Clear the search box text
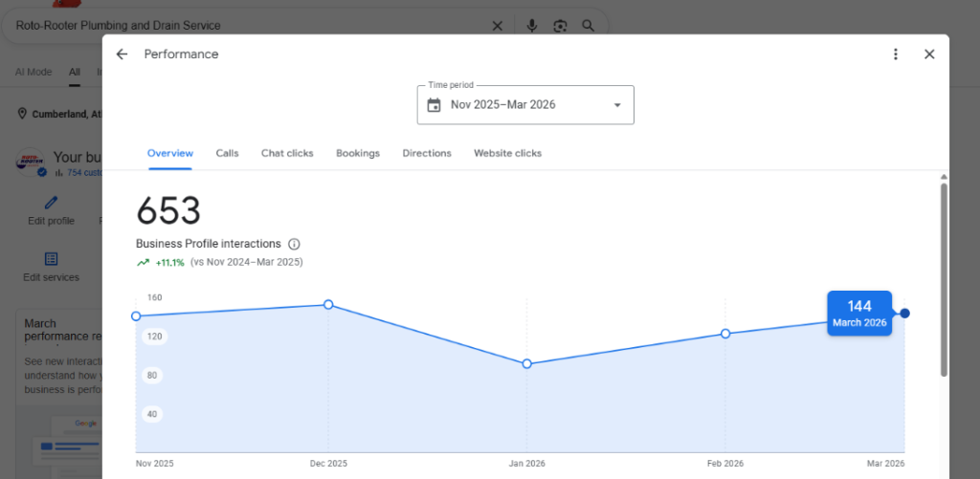 498,26
